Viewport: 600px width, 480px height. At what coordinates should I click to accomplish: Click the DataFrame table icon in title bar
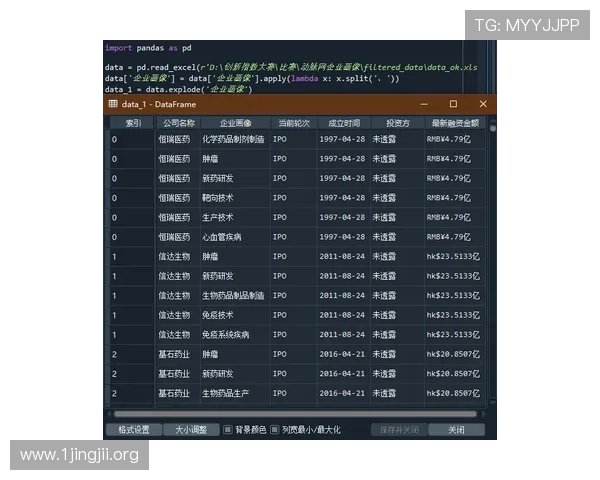tap(113, 104)
